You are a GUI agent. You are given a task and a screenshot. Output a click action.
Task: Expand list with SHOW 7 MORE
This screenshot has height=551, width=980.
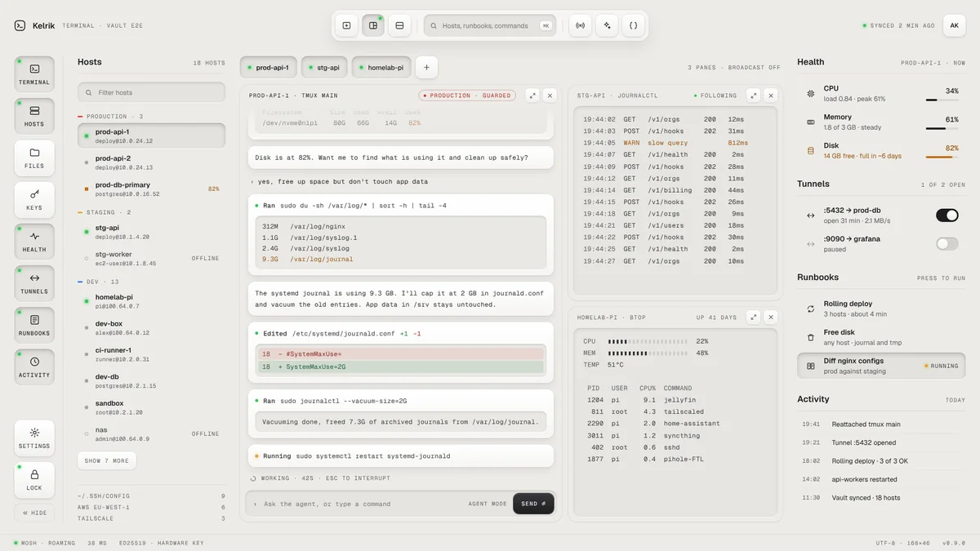(107, 460)
